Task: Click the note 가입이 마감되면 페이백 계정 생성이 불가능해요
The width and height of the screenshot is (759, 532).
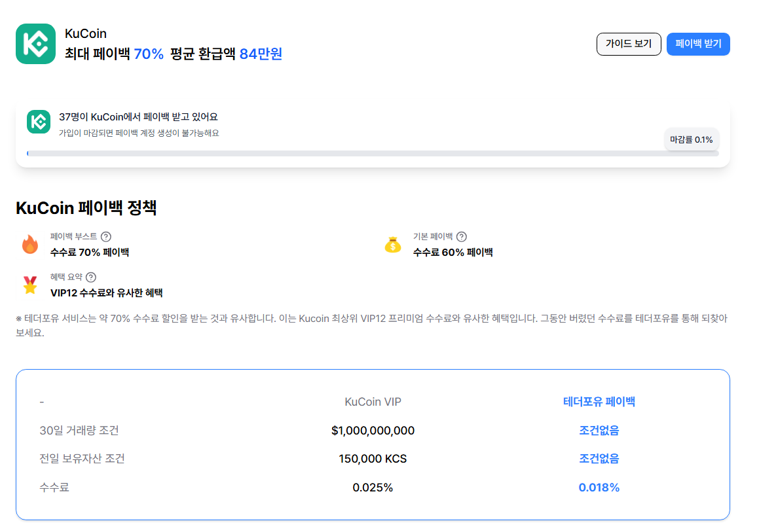Action: click(139, 133)
